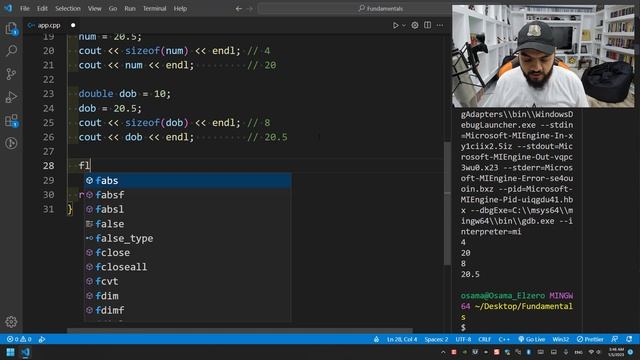Viewport: 640px width, 360px height.
Task: Open the editor settings gear icon
Action: pyautogui.click(x=415, y=25)
